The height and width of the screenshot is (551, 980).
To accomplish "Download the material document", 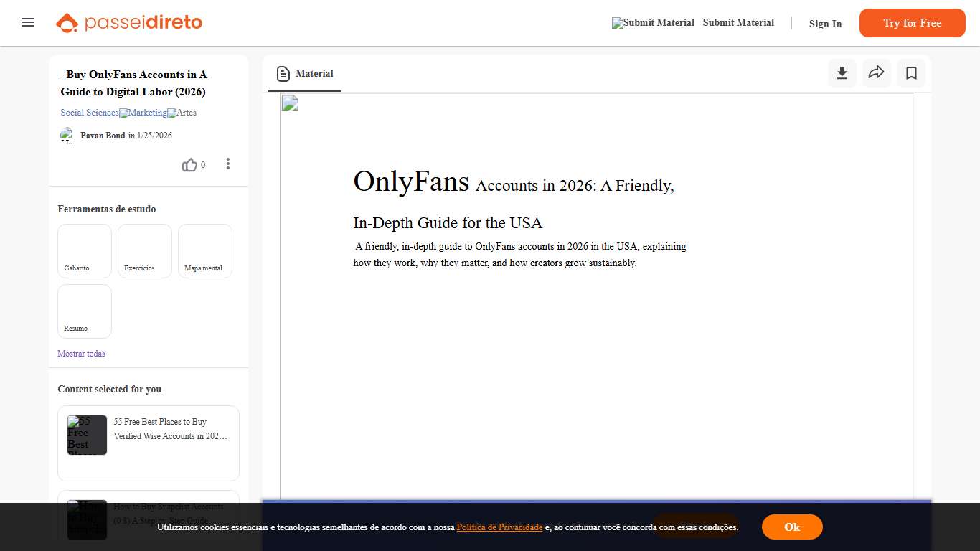I will coord(842,72).
